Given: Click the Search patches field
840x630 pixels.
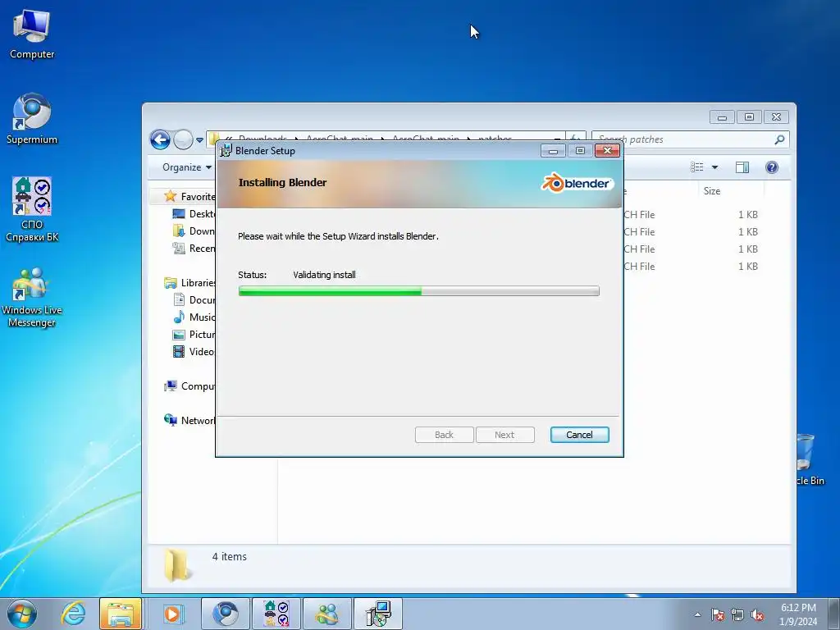Looking at the screenshot, I should coord(690,139).
